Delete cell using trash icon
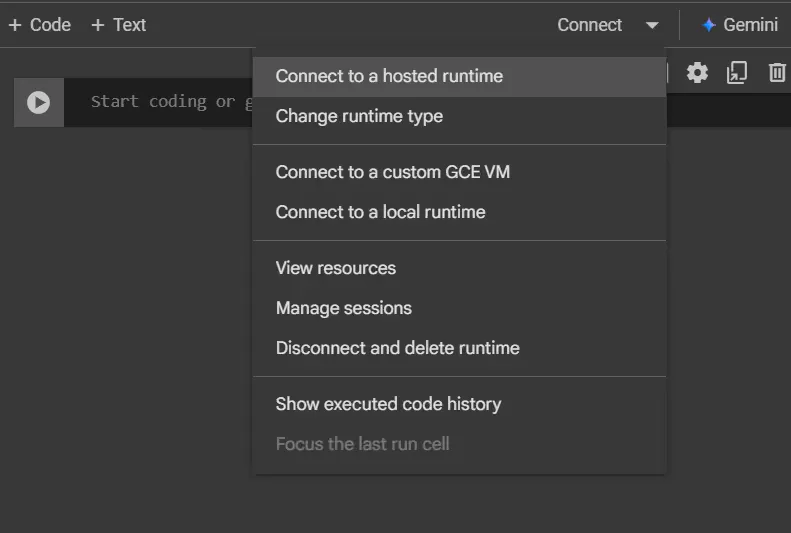The height and width of the screenshot is (533, 791). 777,73
